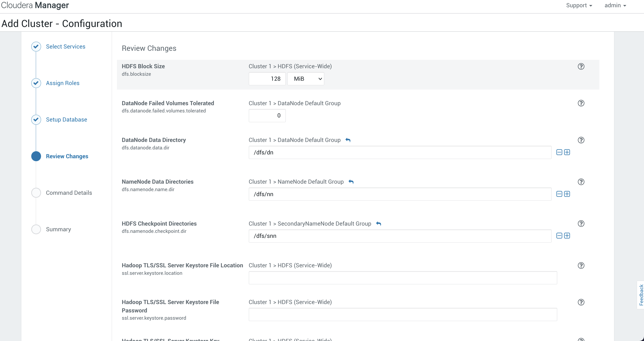644x341 pixels.
Task: Remove the /dfs/dn directory entry
Action: [x=559, y=152]
